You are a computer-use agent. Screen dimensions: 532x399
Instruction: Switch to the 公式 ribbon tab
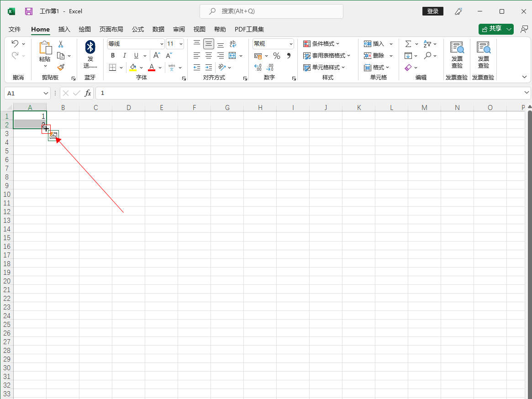click(138, 29)
